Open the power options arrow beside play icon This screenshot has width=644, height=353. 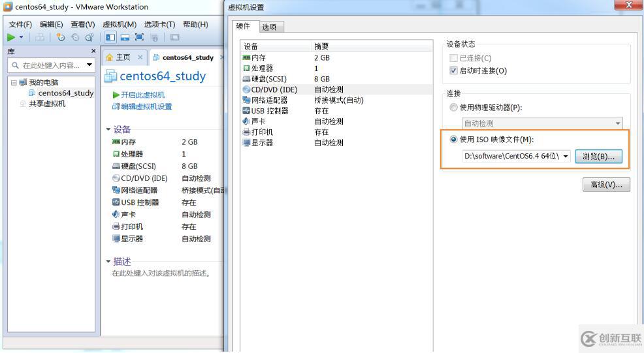[22, 37]
